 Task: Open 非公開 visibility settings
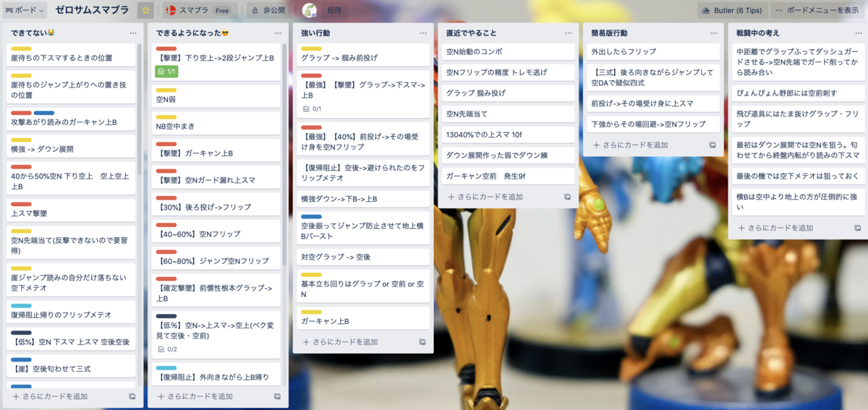(267, 11)
